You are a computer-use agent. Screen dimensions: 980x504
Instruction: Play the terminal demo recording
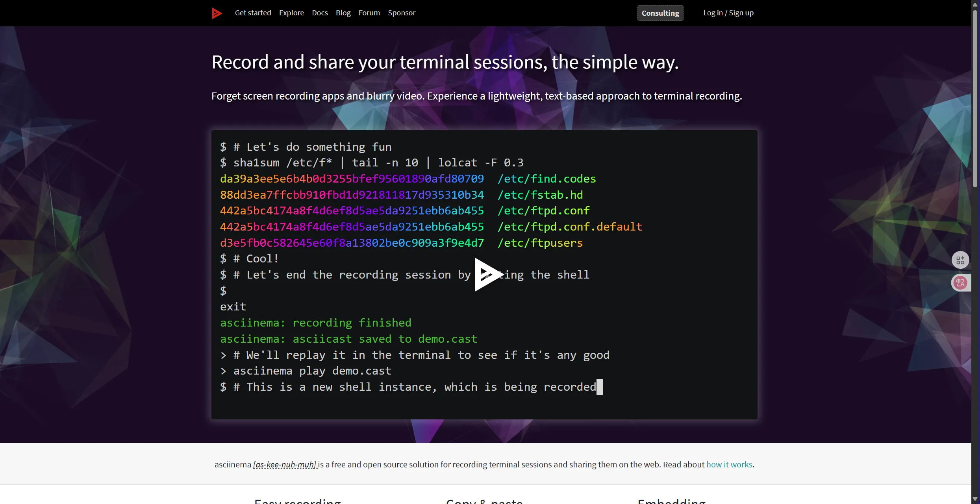pyautogui.click(x=487, y=274)
